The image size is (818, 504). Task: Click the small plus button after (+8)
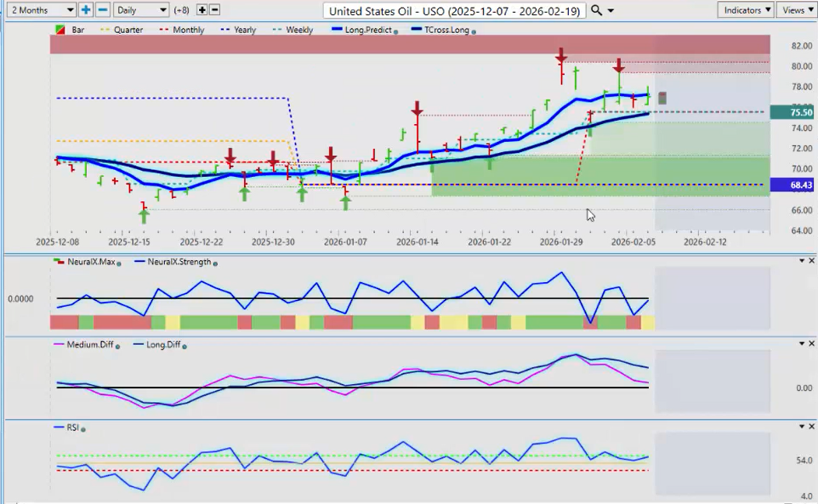tap(202, 9)
